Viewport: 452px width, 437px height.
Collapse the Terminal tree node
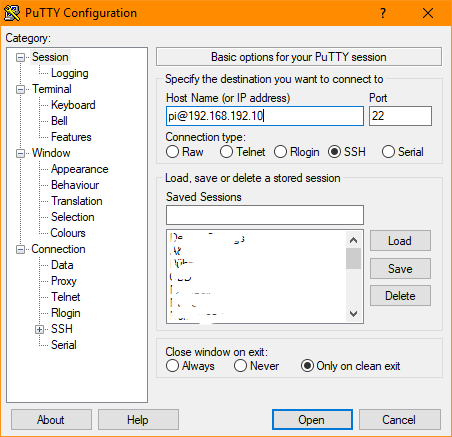(20, 89)
